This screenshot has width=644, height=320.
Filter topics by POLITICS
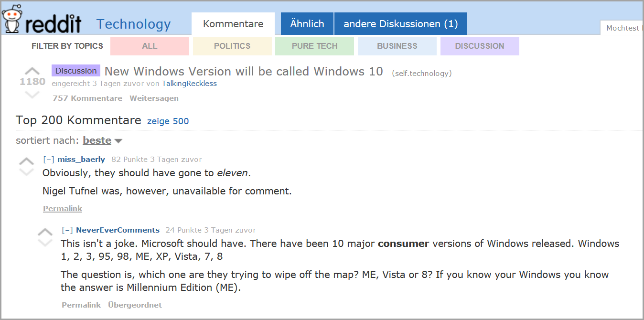[232, 46]
